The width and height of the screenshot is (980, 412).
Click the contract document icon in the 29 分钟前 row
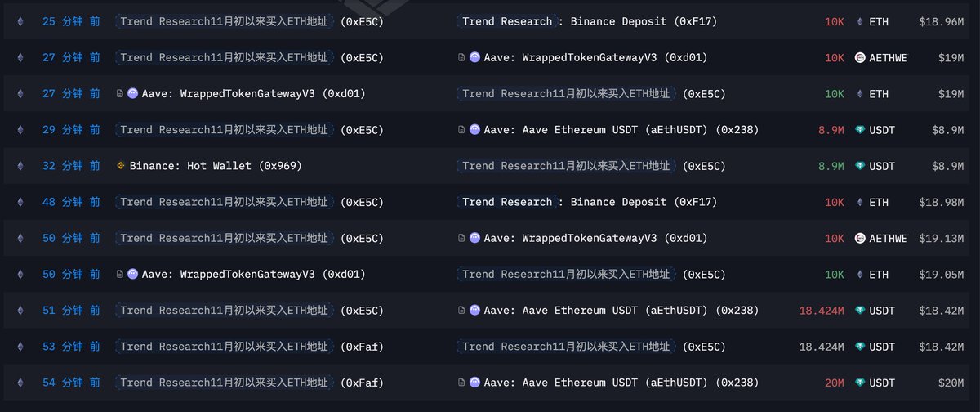point(462,130)
